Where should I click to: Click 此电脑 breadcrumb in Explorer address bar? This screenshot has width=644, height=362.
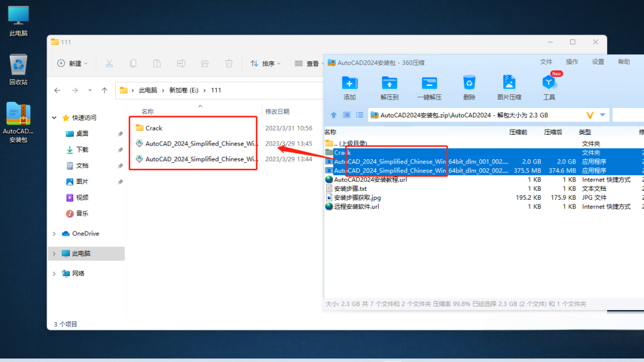(x=148, y=91)
